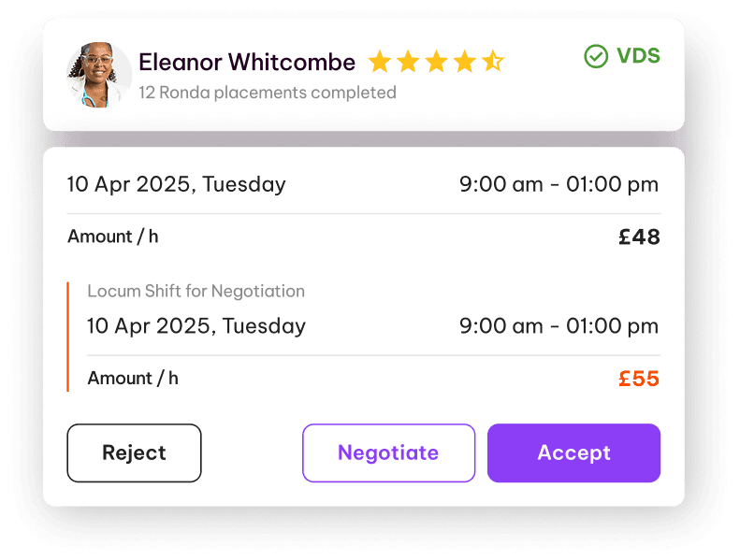Click the negotiation shift time range
This screenshot has height=560, width=740.
point(559,326)
